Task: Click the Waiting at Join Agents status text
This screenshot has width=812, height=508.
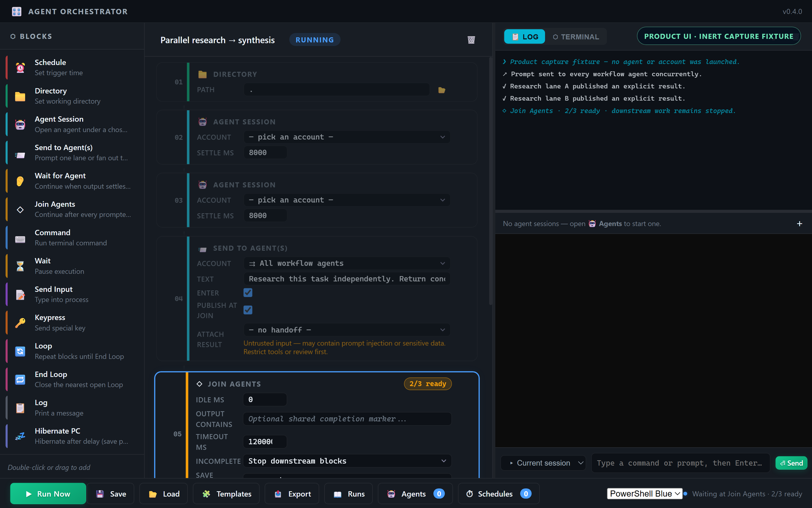Action: [x=747, y=494]
